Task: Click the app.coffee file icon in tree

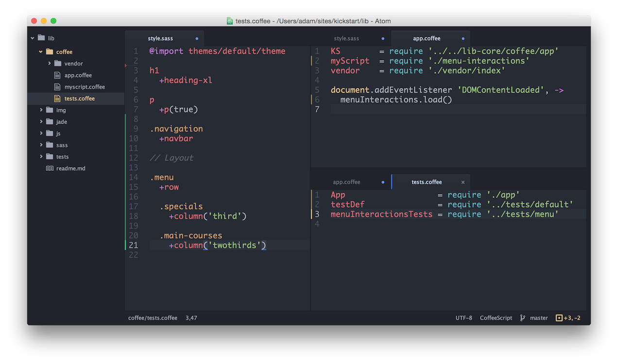Action: coord(57,75)
